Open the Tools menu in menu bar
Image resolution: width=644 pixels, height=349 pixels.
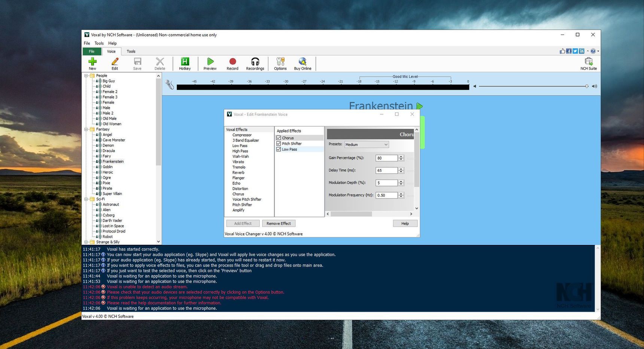coord(99,43)
